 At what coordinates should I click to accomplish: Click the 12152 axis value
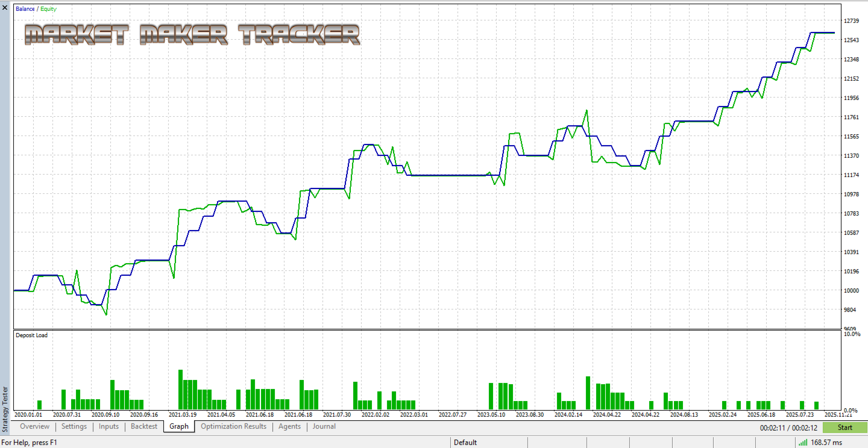point(852,79)
